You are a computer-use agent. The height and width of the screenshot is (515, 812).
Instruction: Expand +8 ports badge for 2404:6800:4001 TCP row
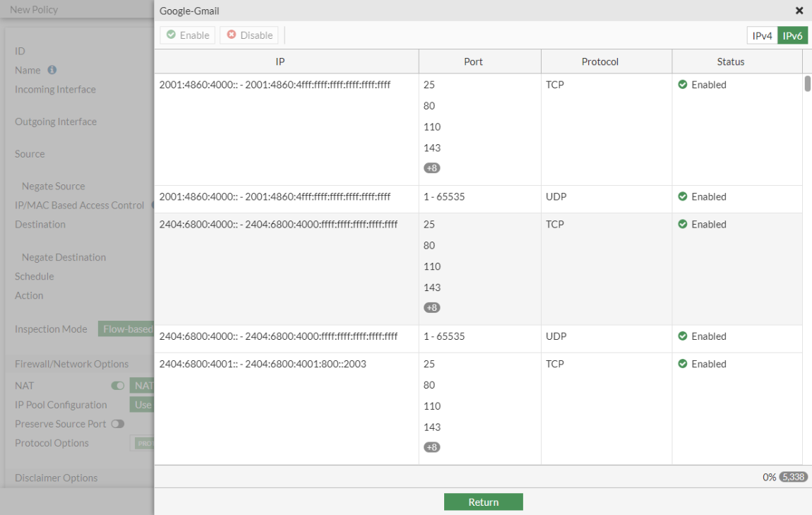[432, 447]
